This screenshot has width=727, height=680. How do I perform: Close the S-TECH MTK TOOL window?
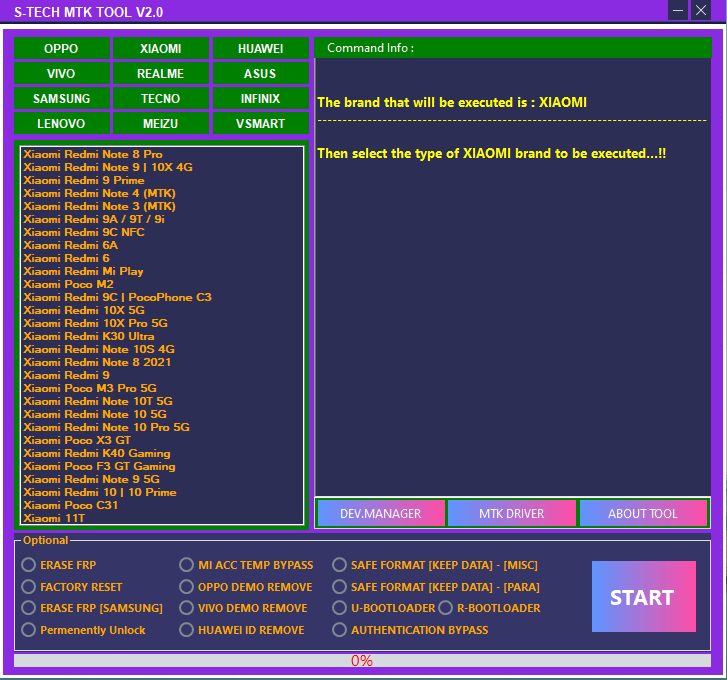coord(701,10)
